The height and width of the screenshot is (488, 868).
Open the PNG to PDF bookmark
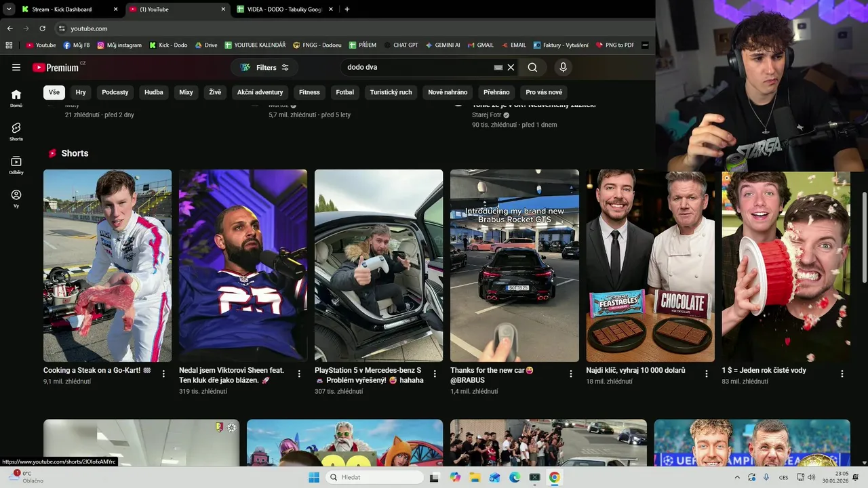coord(615,45)
